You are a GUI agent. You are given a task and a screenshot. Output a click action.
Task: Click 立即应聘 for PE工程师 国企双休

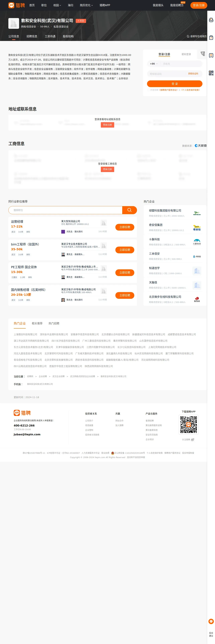tap(125, 273)
